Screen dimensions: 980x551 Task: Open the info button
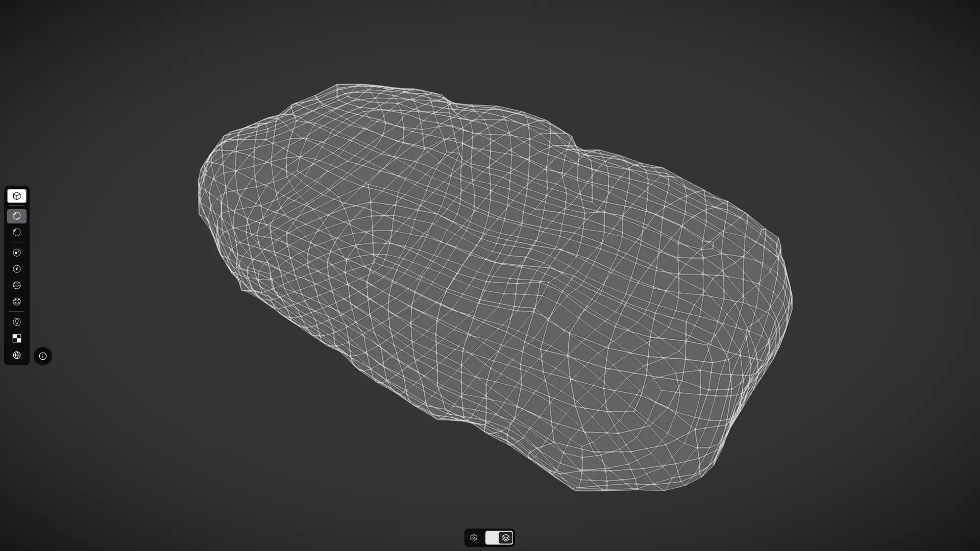click(43, 356)
